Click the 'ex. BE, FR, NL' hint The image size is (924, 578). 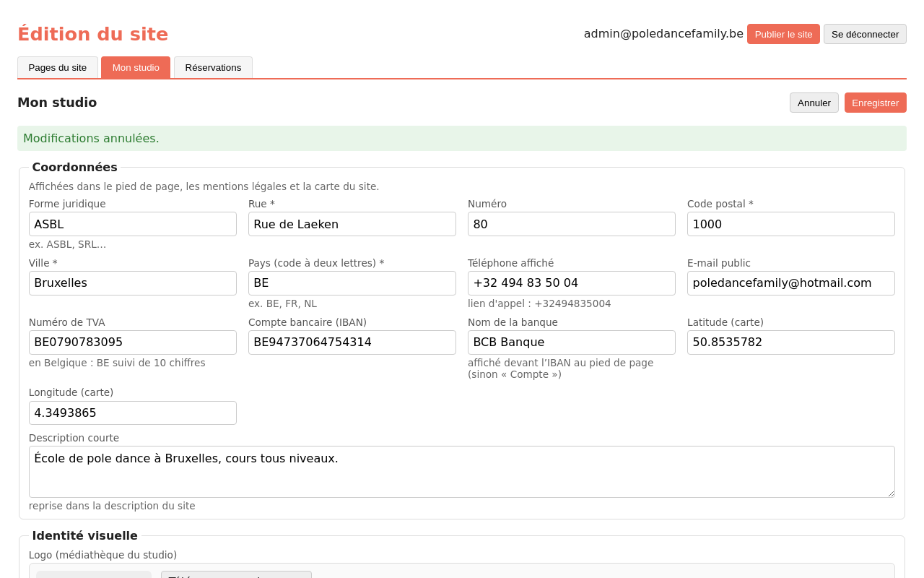coord(282,303)
